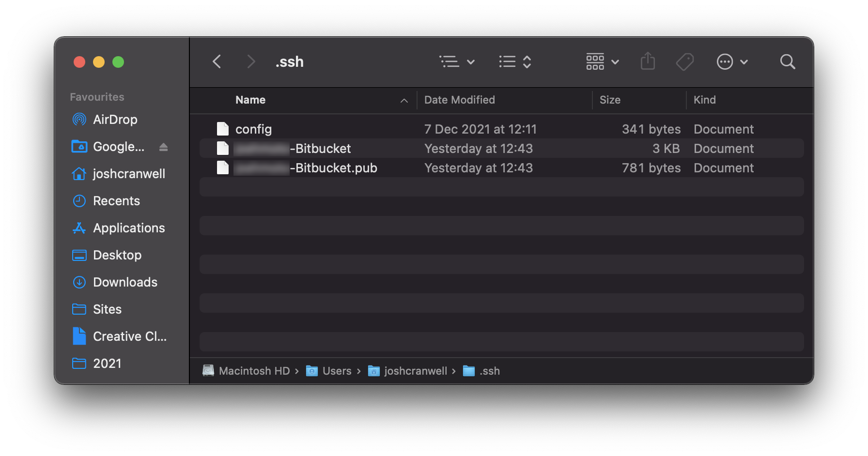
Task: Click the Recents clock icon
Action: [x=79, y=200]
